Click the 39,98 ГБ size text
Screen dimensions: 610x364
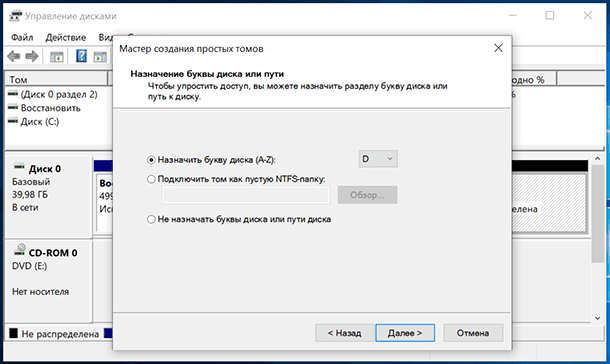point(30,194)
